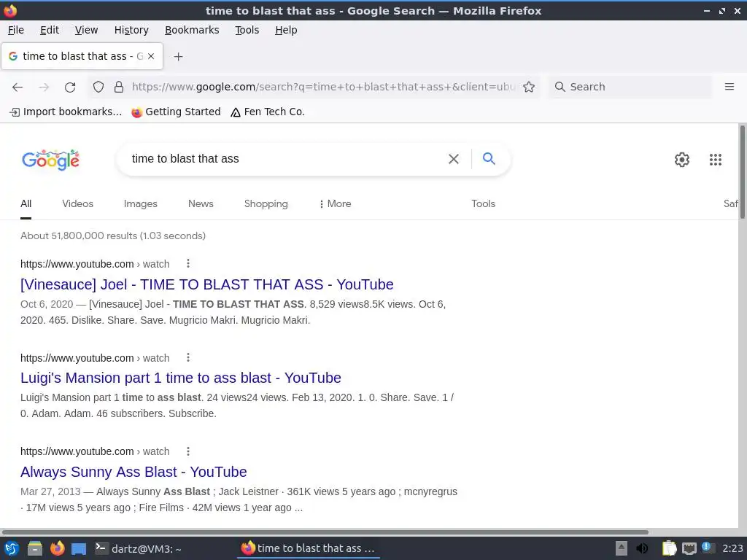747x560 pixels.
Task: Click the forward navigation arrow
Action: pyautogui.click(x=44, y=87)
